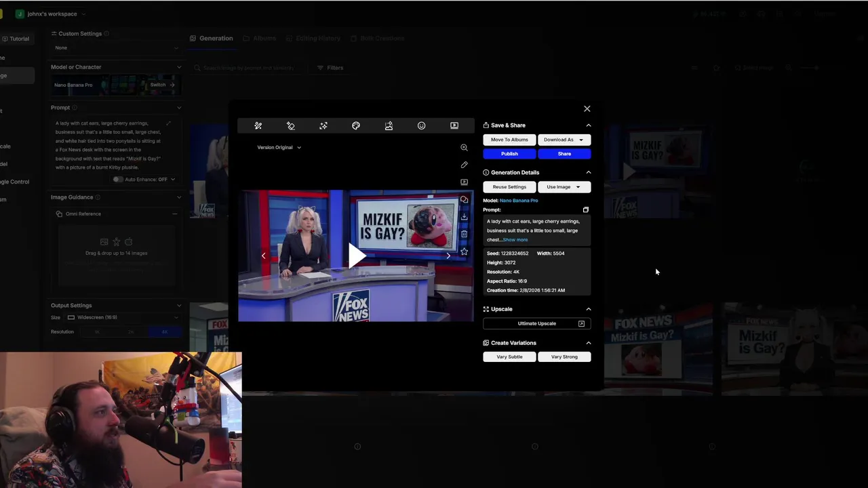Screen dimensions: 868x488
Task: Open Custom Settings None dropdown
Action: click(x=117, y=48)
